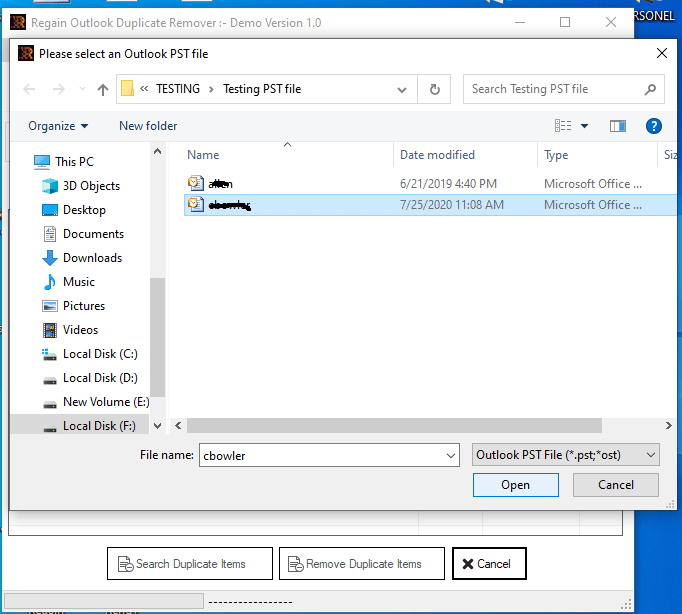Toggle the preview pane
The height and width of the screenshot is (614, 682).
(618, 126)
